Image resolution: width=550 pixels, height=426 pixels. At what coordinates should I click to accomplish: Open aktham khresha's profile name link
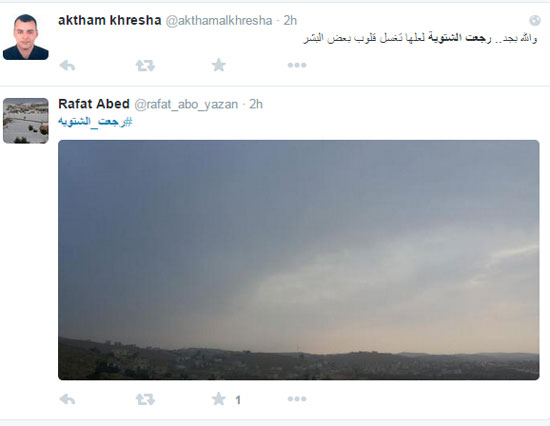(x=109, y=20)
